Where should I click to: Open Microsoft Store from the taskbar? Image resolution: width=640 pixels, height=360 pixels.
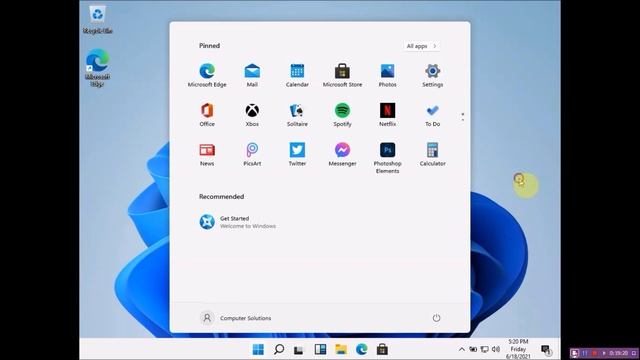point(382,349)
